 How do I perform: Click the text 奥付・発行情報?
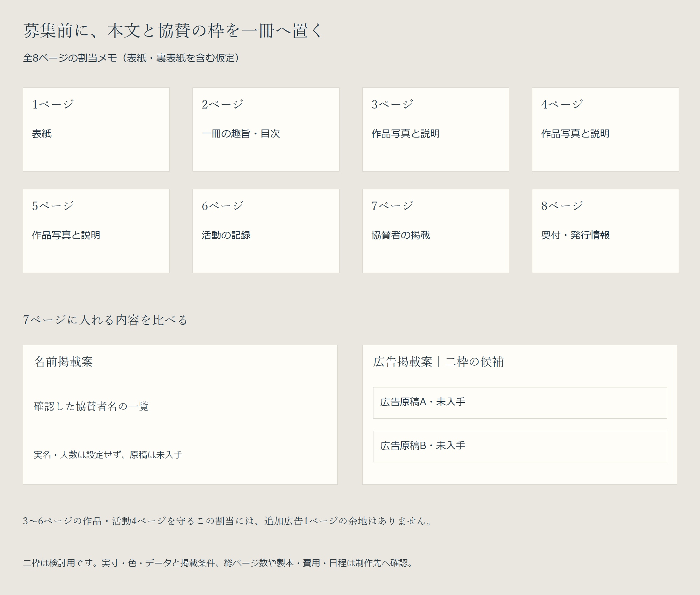(575, 235)
